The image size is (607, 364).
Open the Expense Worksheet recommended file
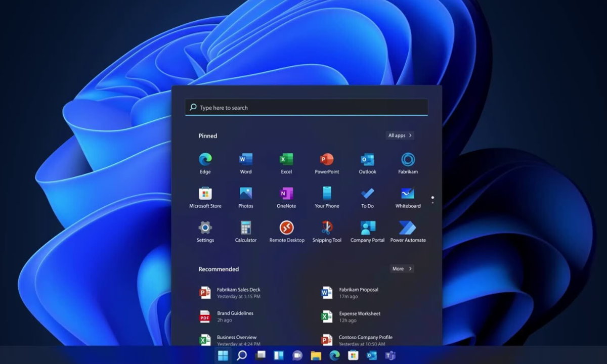pos(359,316)
